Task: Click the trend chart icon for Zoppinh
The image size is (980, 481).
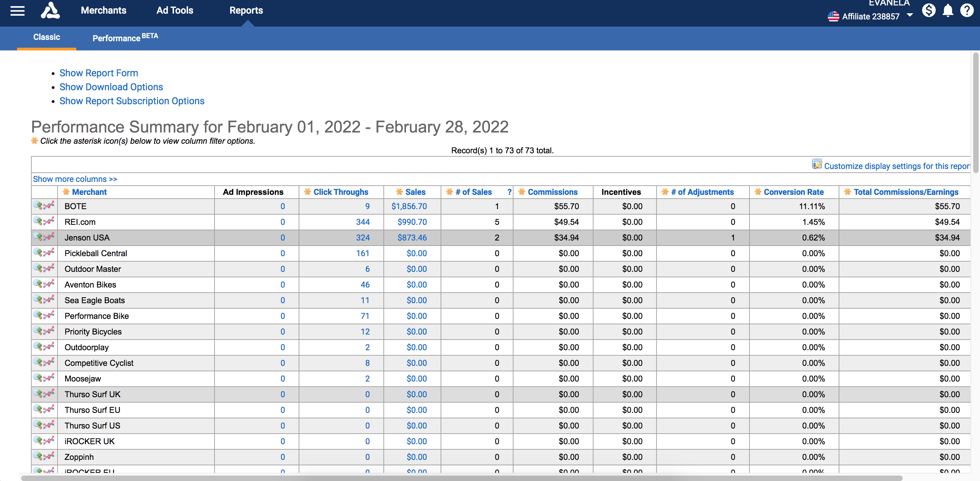Action: point(49,456)
